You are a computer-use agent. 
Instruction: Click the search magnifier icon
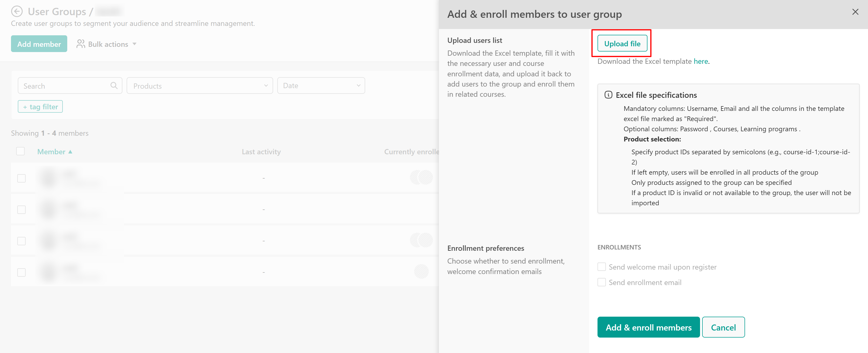(x=114, y=86)
